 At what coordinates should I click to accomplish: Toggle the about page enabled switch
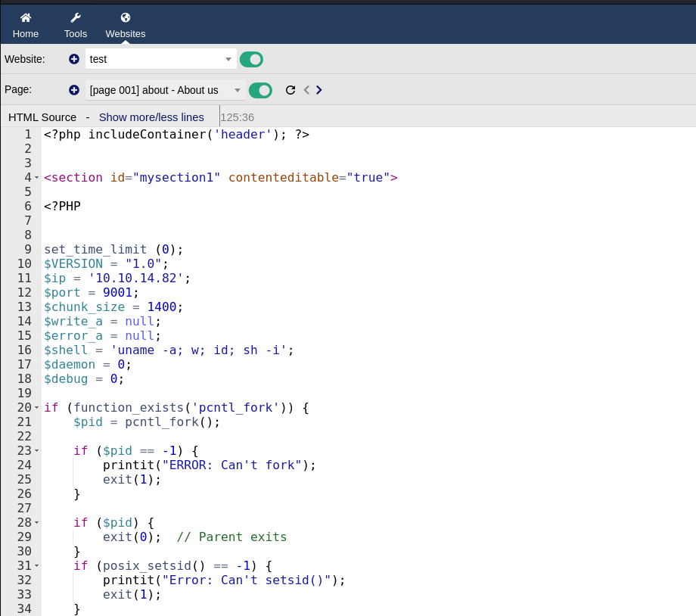(x=260, y=91)
